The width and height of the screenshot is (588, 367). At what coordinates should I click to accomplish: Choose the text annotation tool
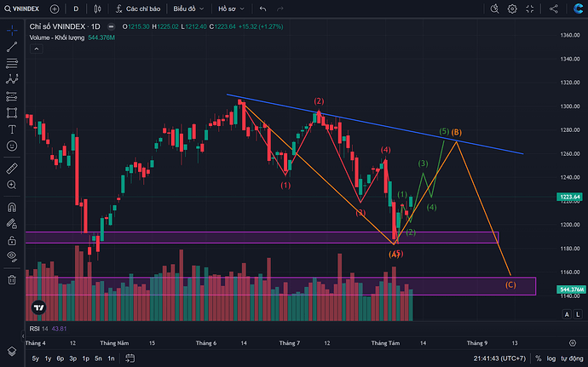(12, 129)
